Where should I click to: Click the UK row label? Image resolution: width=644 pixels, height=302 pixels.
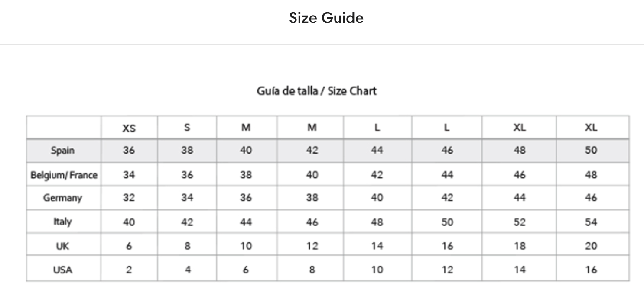coord(63,246)
